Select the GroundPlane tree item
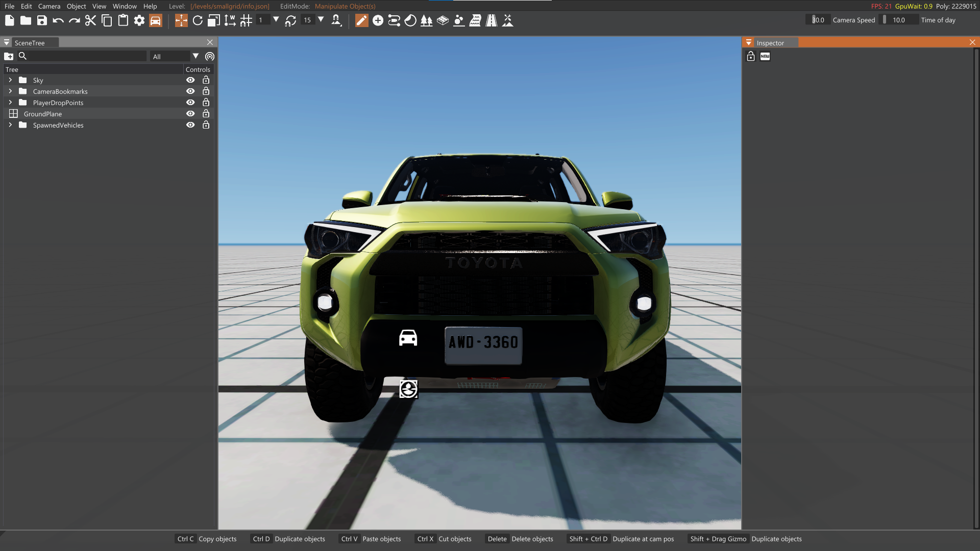This screenshot has height=551, width=980. (x=43, y=114)
